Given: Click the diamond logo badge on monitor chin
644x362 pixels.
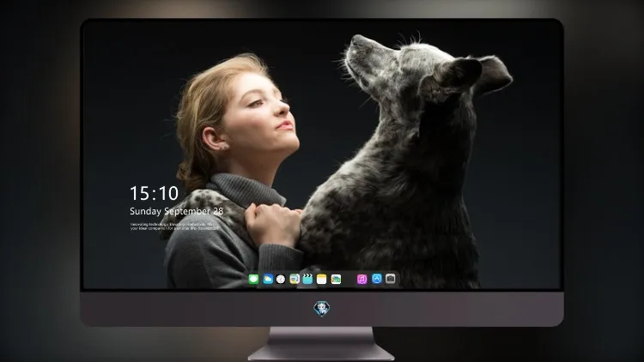Looking at the screenshot, I should click(322, 309).
